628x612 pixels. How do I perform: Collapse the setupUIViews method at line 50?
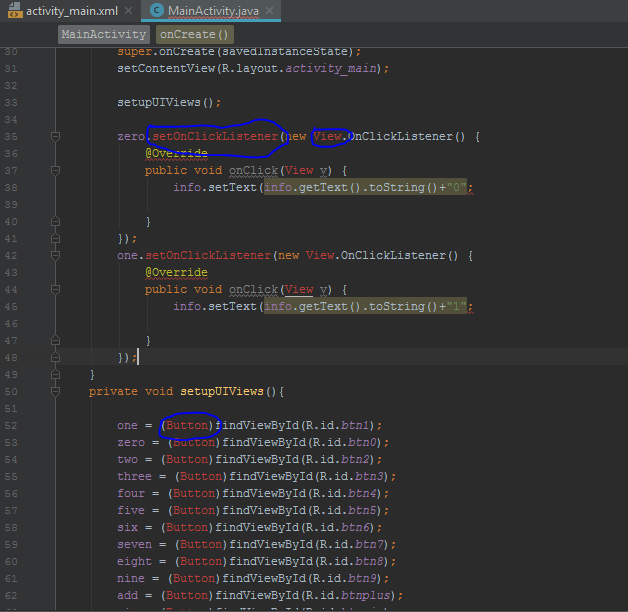click(x=56, y=391)
